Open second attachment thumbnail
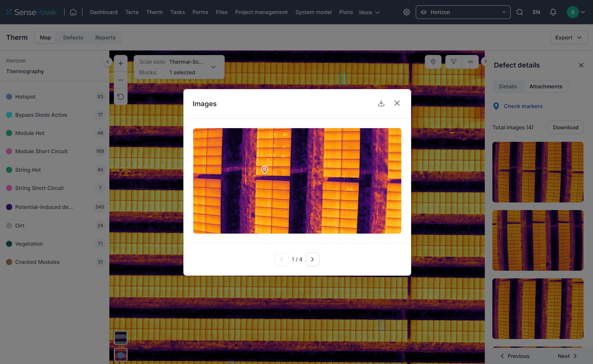 point(538,240)
